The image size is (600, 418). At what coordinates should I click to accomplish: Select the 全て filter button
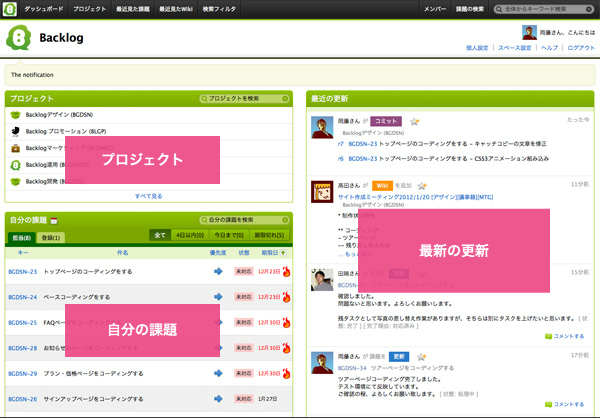pyautogui.click(x=160, y=235)
